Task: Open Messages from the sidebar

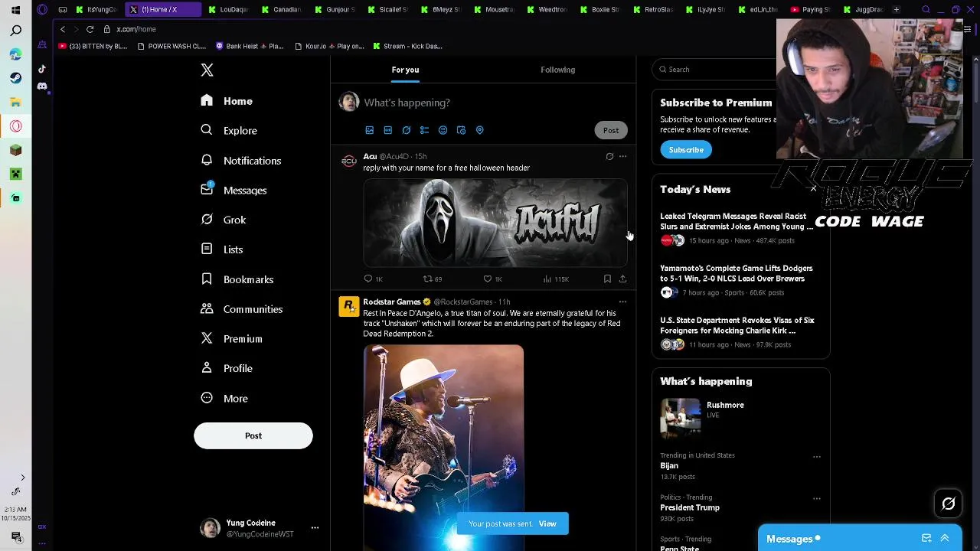Action: tap(234, 191)
